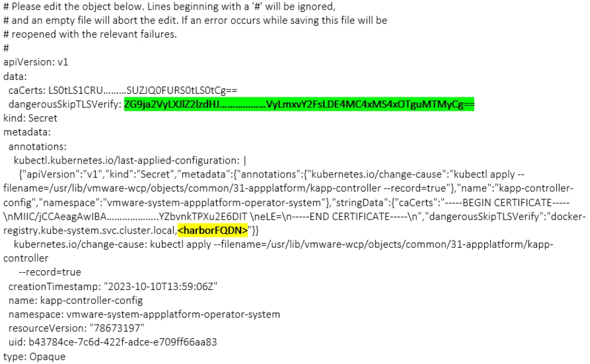The width and height of the screenshot is (590, 364).
Task: Click the metadata: key
Action: click(27, 132)
